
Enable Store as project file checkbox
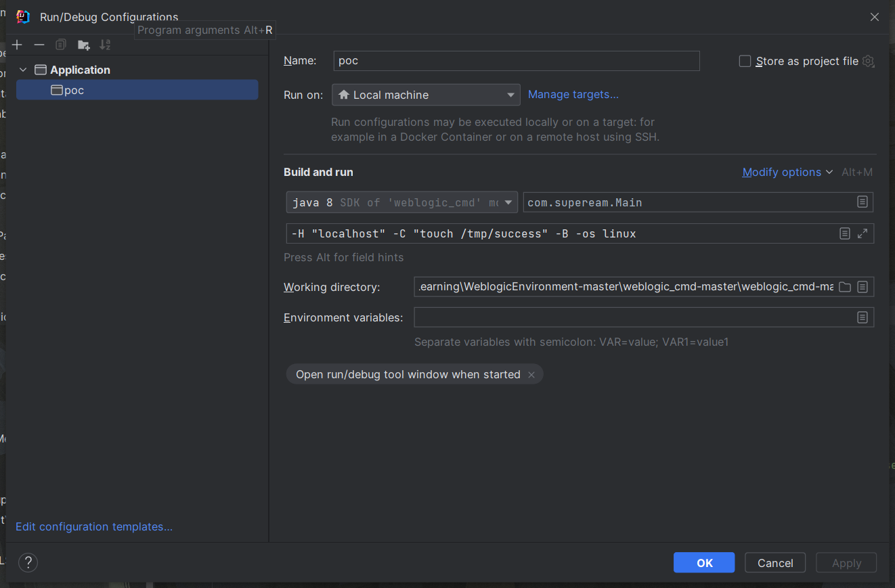(x=745, y=61)
